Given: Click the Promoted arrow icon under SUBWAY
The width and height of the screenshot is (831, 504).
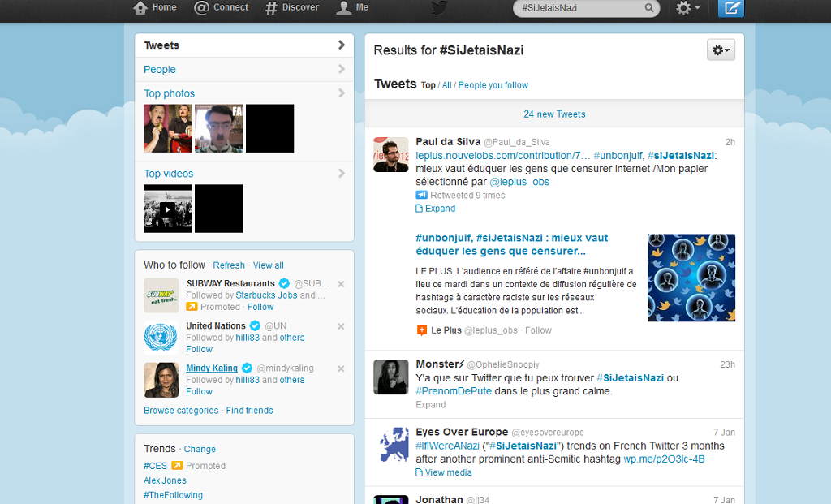Looking at the screenshot, I should tap(192, 307).
